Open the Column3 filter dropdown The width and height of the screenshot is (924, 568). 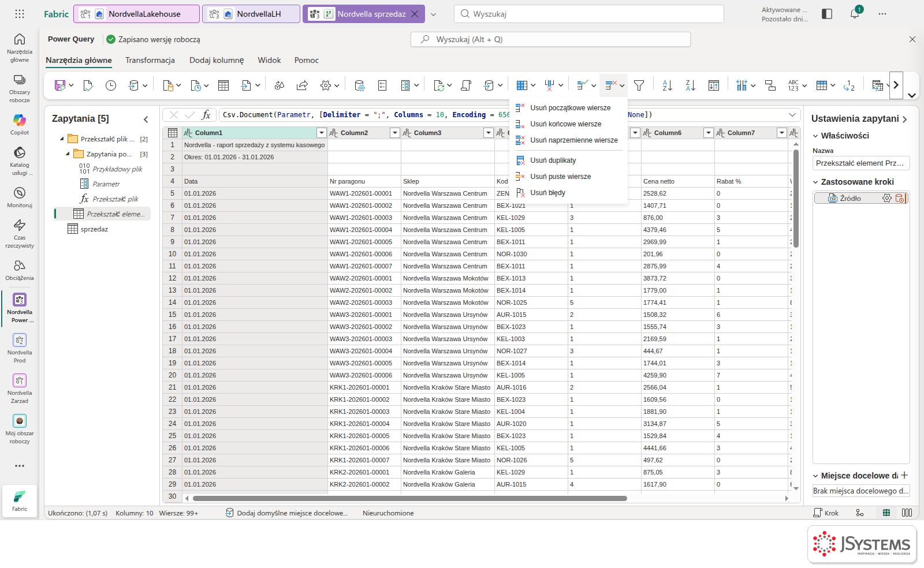[x=489, y=133]
